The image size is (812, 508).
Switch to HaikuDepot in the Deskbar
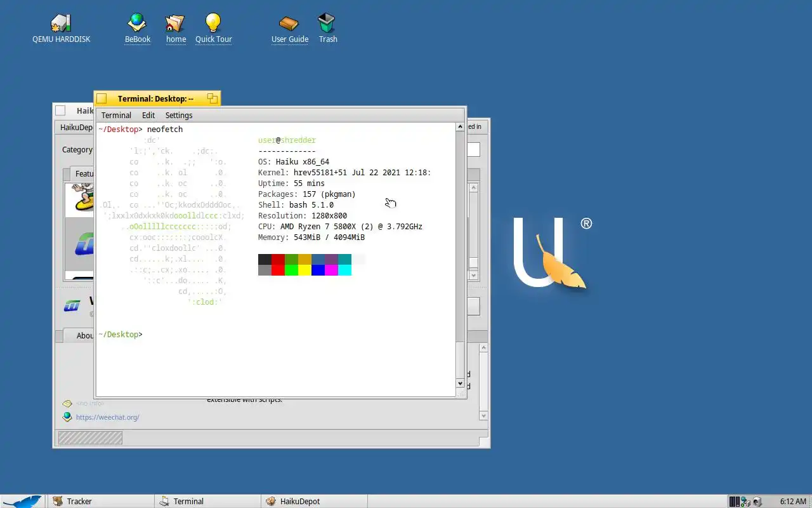[x=314, y=501]
